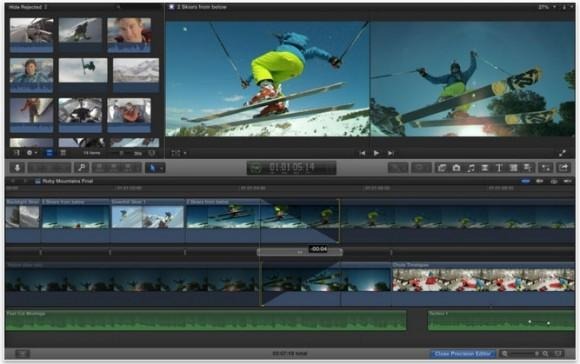Open the Music and Sound browser
This screenshot has height=364, width=580.
[471, 168]
